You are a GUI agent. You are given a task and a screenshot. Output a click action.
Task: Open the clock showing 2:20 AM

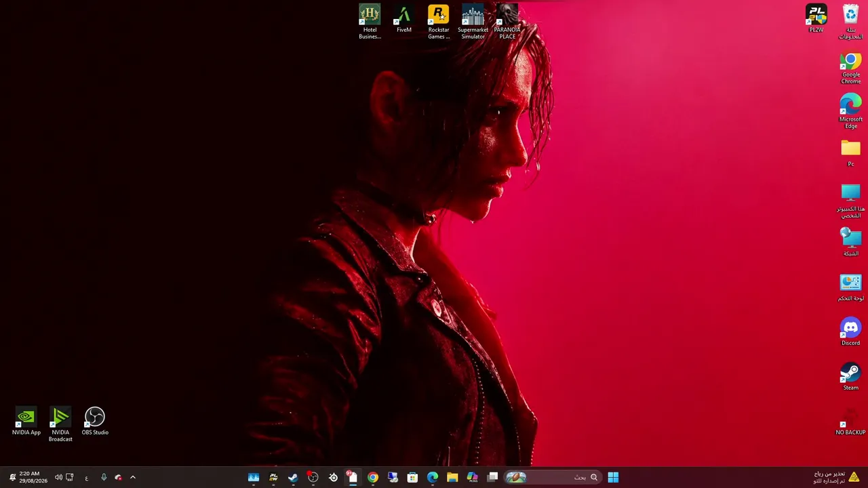(x=33, y=477)
